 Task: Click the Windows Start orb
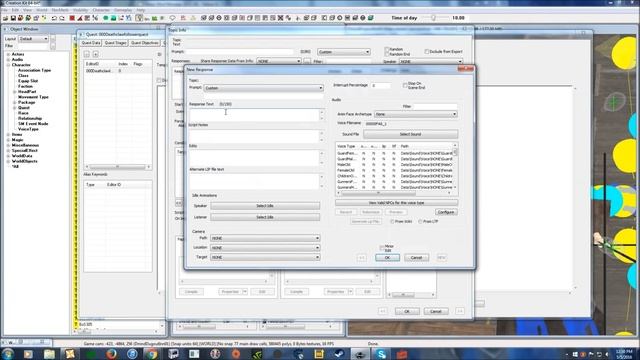8,353
